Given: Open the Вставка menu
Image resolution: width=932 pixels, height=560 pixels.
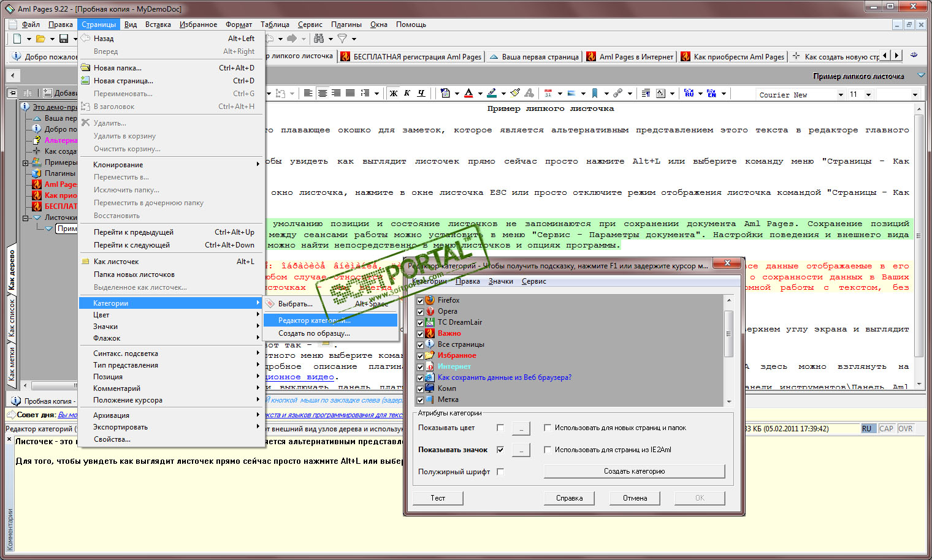Looking at the screenshot, I should point(158,25).
